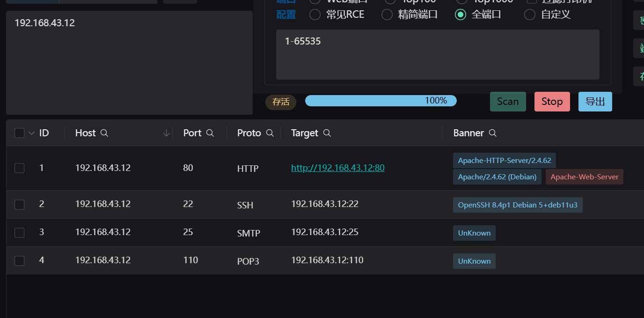Image resolution: width=644 pixels, height=318 pixels.
Task: Click the red Stop button
Action: [552, 102]
